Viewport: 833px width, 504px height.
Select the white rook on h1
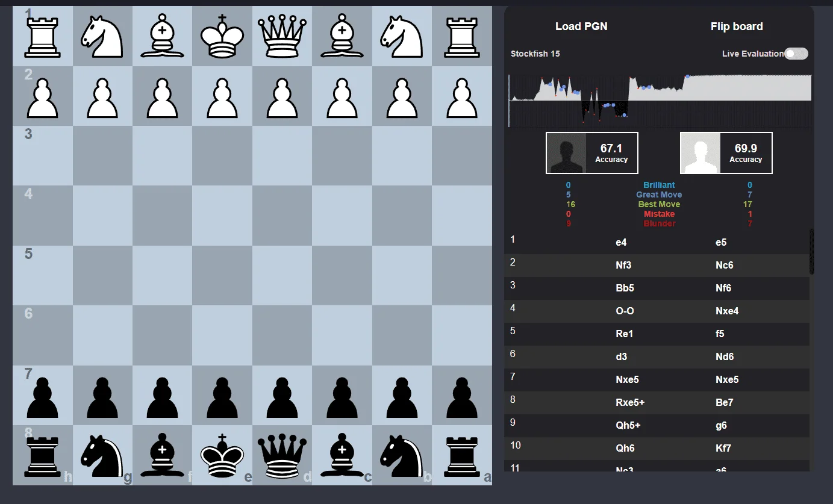pos(42,36)
